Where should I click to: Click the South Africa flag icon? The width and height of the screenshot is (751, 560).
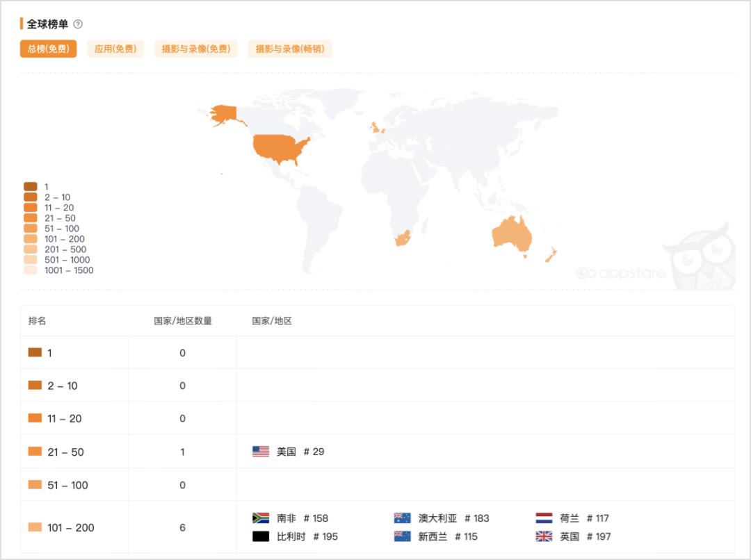[261, 518]
